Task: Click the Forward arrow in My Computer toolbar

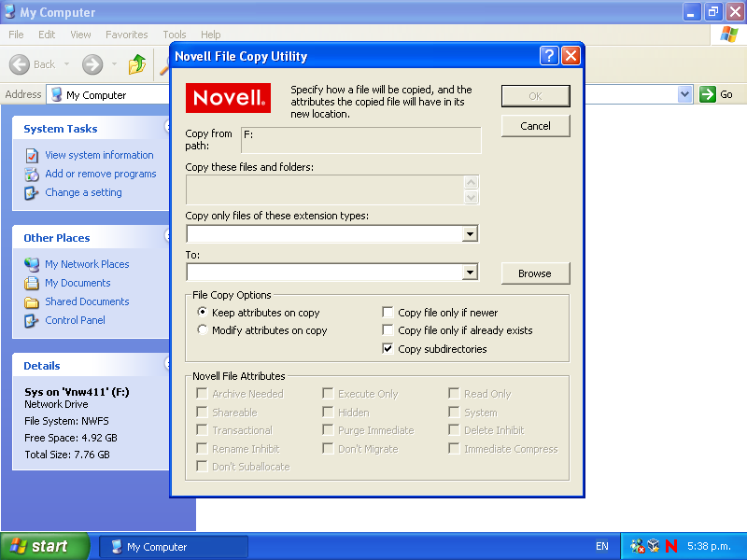Action: (92, 64)
